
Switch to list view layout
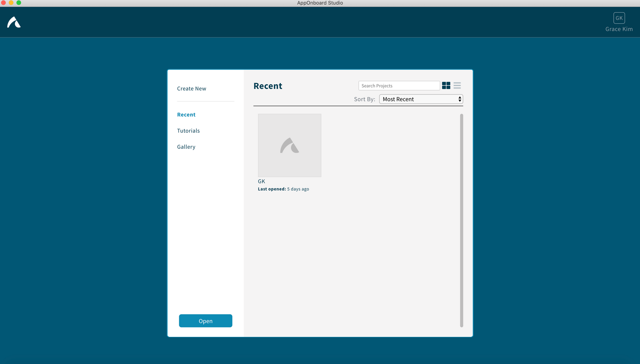click(x=457, y=85)
